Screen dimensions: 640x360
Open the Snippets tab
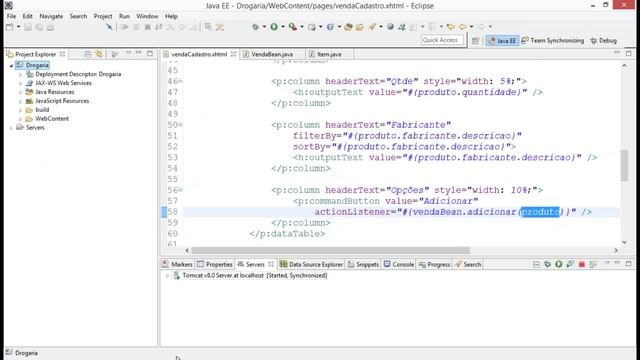pos(363,264)
